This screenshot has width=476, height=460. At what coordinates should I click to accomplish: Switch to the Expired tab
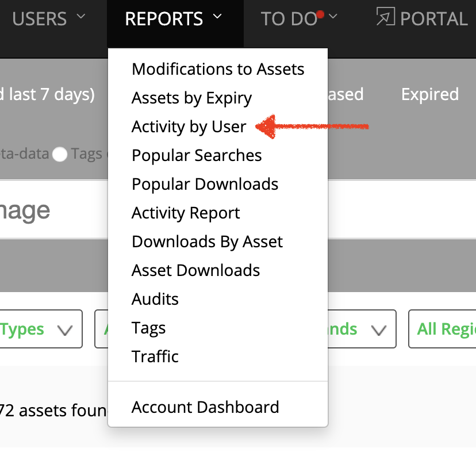tap(429, 94)
